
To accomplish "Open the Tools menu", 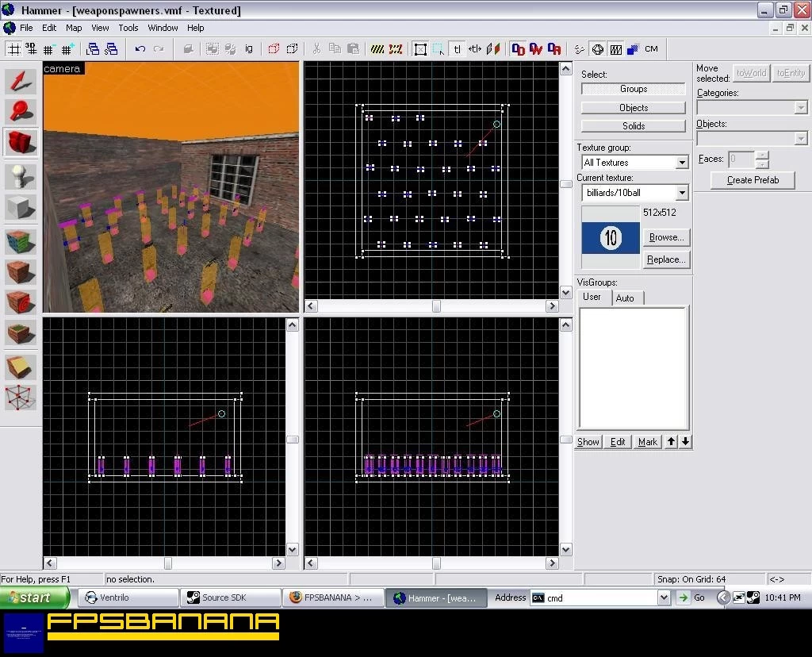I will (x=128, y=28).
